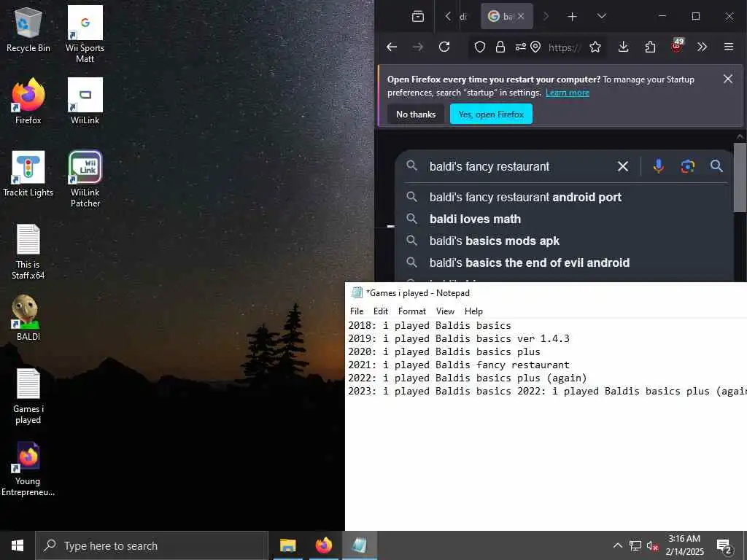Open Windows Start menu
747x560 pixels.
pyautogui.click(x=18, y=545)
